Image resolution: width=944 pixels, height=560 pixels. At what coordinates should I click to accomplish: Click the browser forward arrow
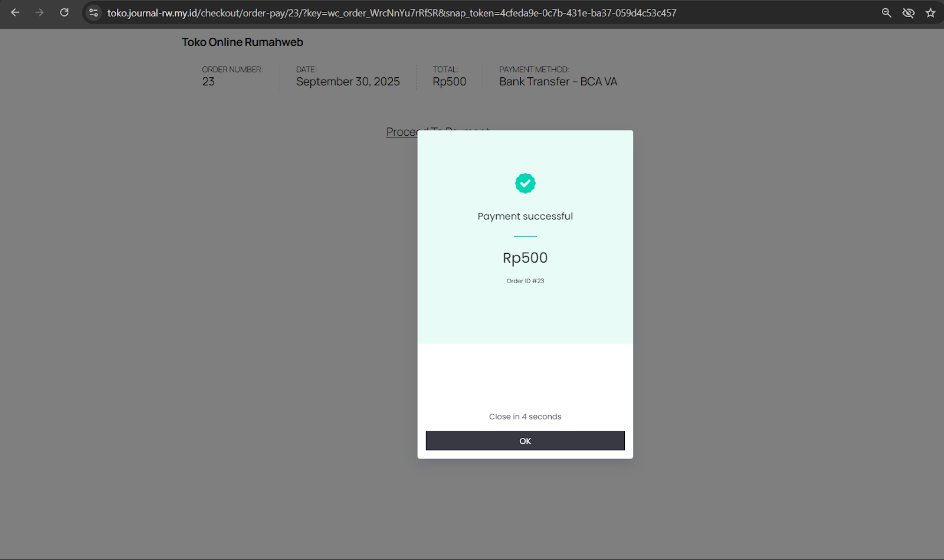pyautogui.click(x=40, y=12)
